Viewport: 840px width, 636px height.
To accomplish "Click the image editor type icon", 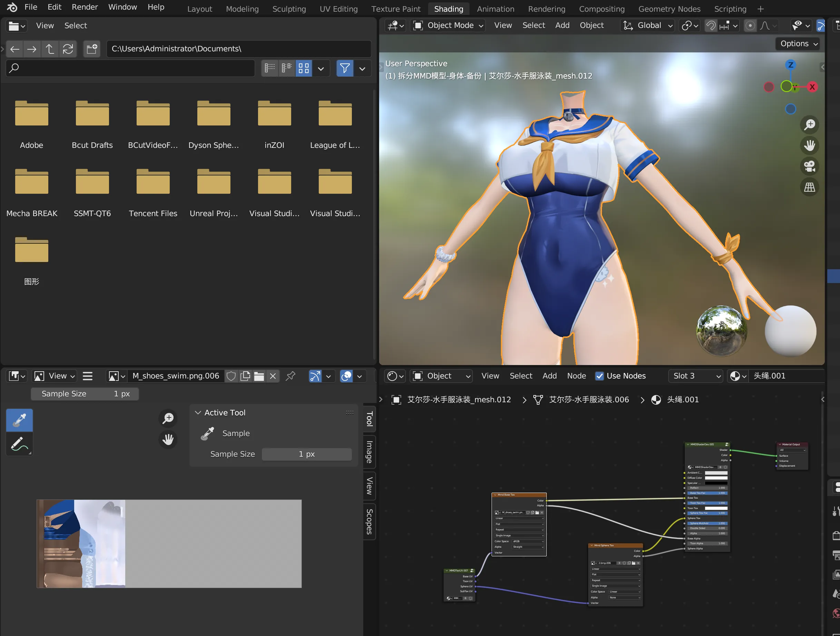I will click(x=17, y=376).
